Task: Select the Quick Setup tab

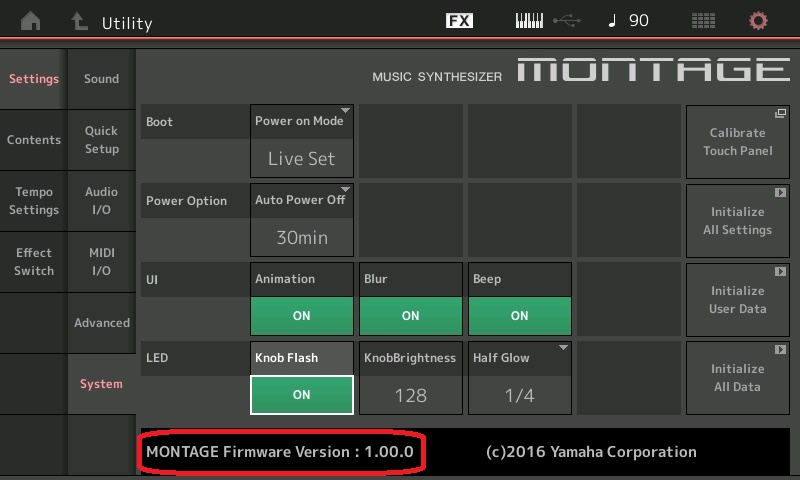Action: coord(101,140)
